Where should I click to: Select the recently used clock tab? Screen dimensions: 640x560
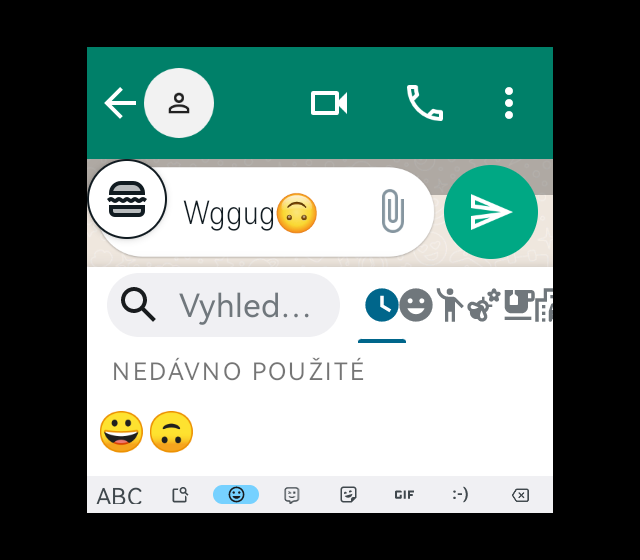382,305
